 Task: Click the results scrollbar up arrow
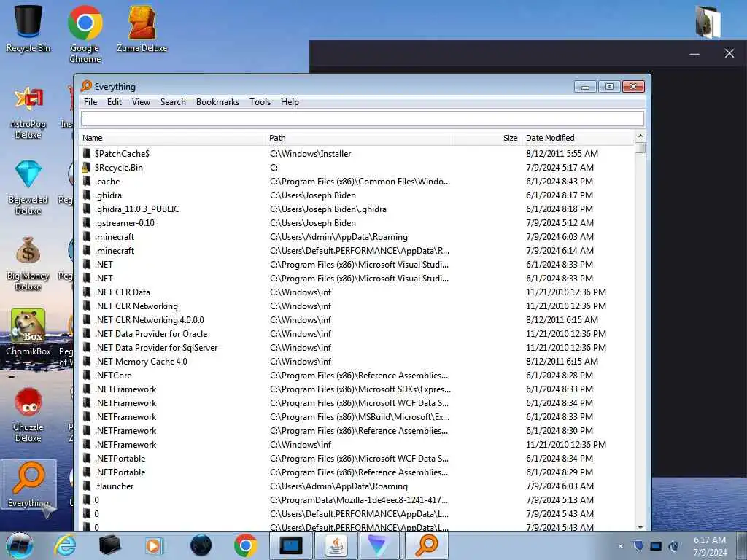click(640, 136)
